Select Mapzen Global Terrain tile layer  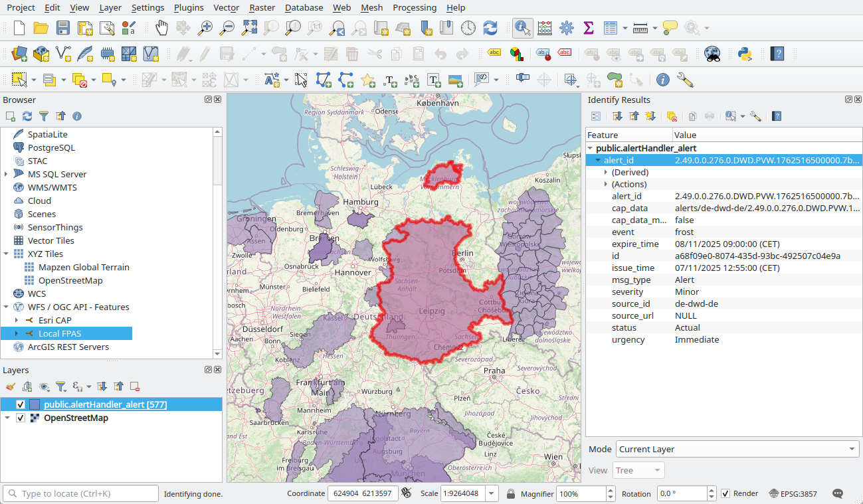tap(84, 267)
